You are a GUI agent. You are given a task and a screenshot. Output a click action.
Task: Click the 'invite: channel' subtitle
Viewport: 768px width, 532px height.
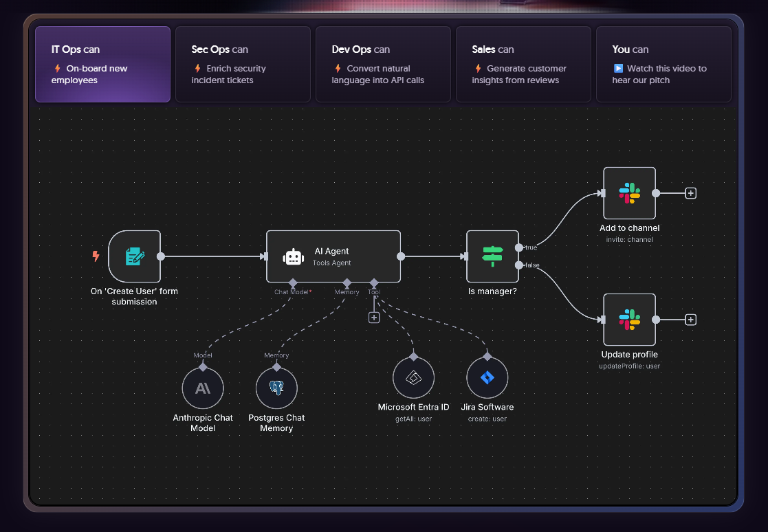coord(629,239)
